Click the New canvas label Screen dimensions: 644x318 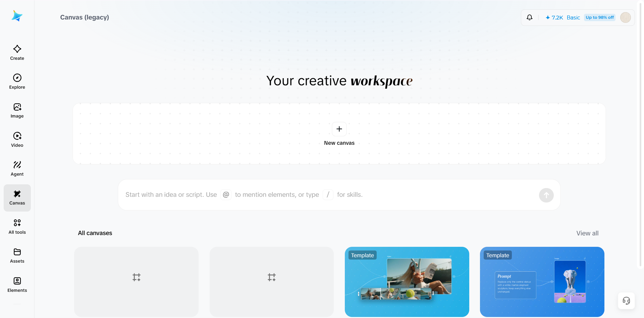pyautogui.click(x=339, y=143)
